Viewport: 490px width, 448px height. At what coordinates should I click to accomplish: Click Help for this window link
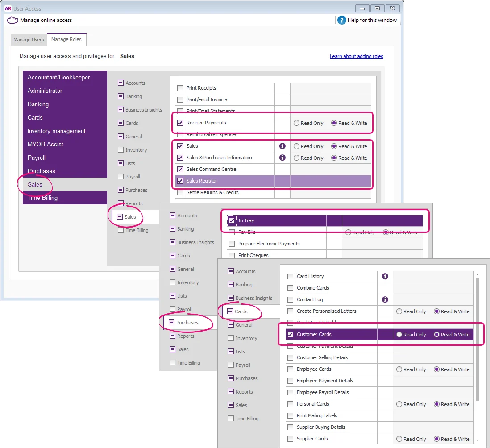(372, 20)
